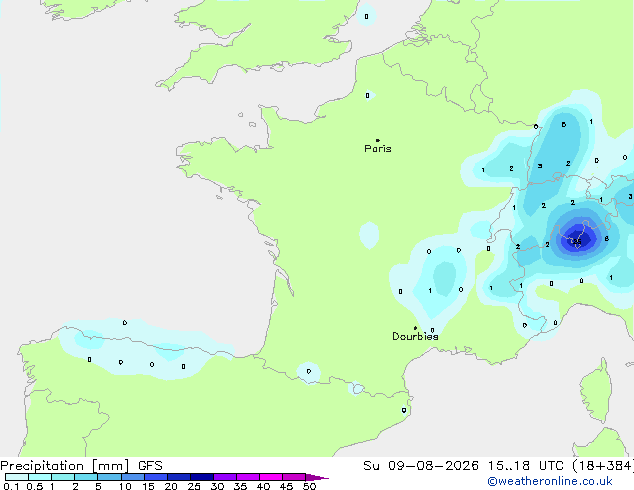Pick the legend swatch between 10 and 15
The image size is (634, 490).
132,477
